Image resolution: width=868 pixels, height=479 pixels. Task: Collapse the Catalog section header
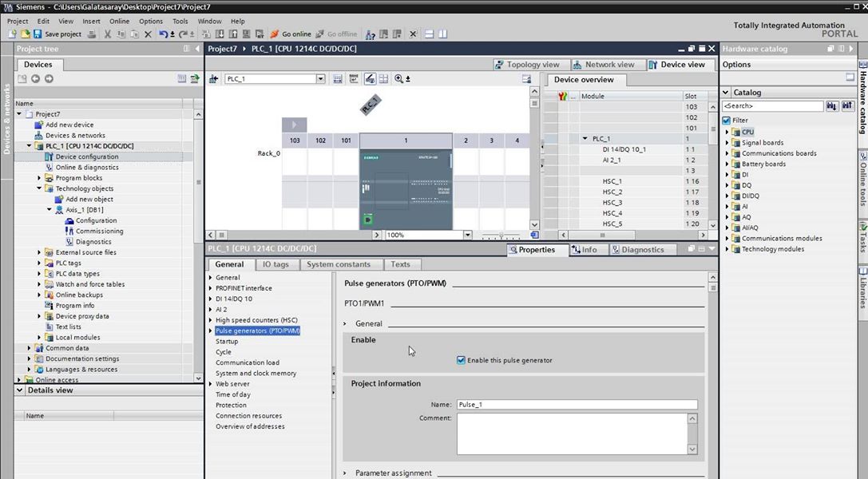[x=726, y=93]
